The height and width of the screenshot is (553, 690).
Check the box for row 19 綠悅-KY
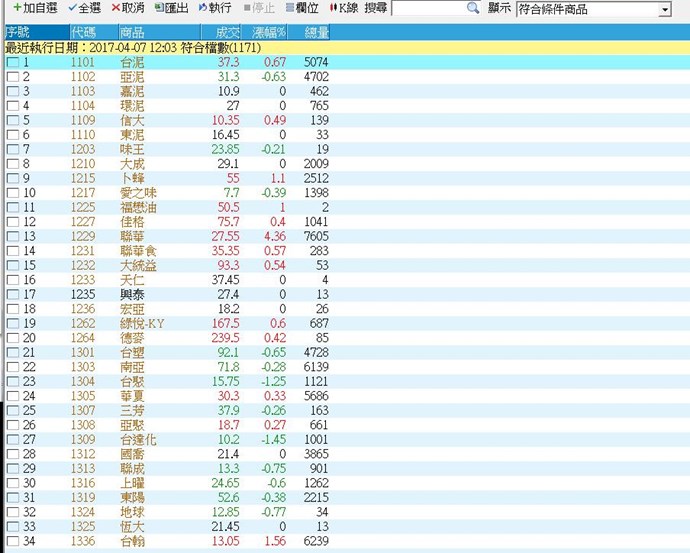(x=13, y=324)
